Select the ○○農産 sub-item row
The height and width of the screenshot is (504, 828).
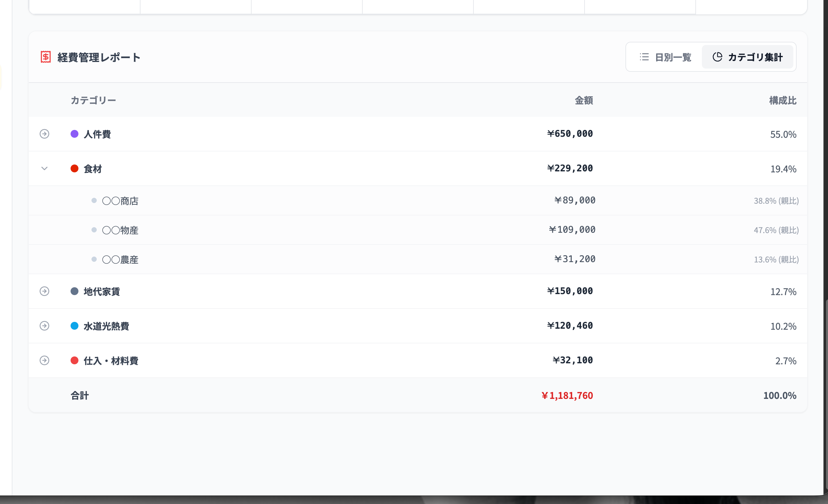[x=418, y=259]
